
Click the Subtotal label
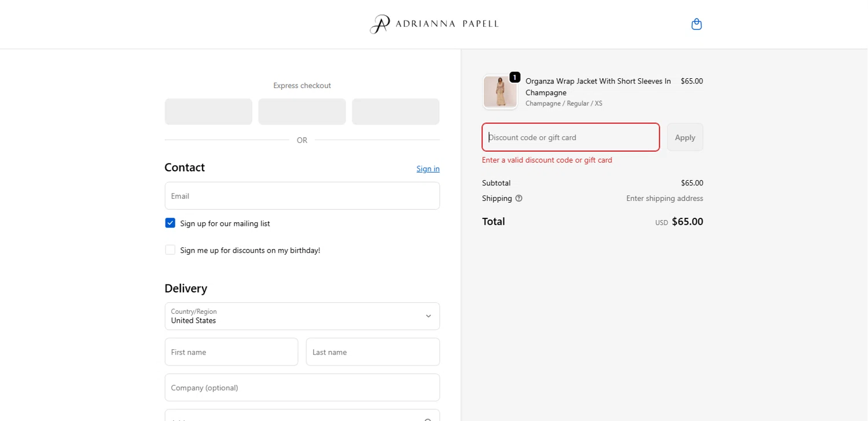tap(496, 183)
